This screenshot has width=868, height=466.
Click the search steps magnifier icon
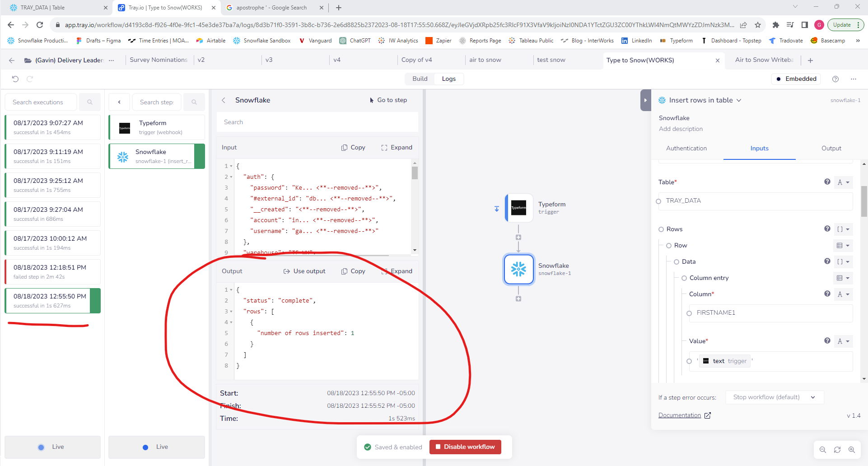194,102
